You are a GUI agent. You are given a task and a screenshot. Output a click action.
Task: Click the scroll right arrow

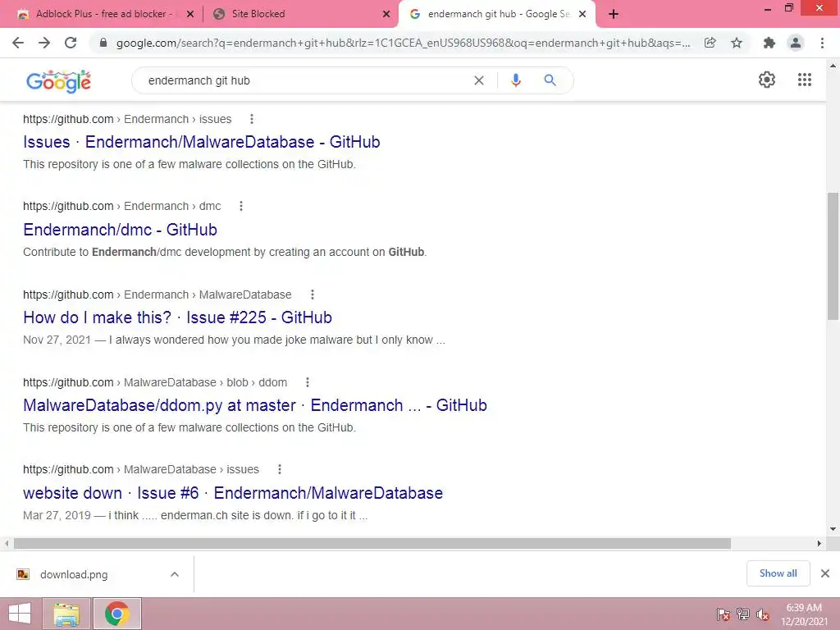point(819,543)
